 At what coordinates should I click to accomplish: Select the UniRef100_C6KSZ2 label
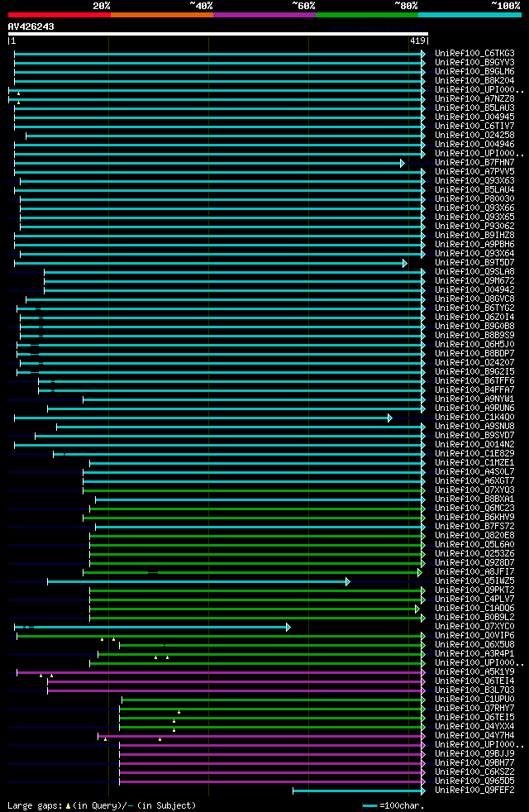pos(474,772)
